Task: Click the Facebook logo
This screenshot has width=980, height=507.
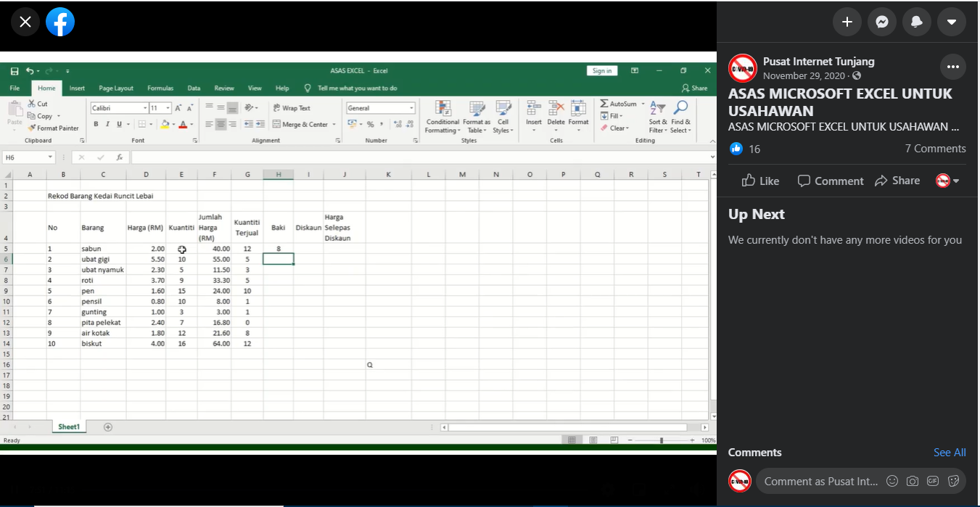Action: tap(60, 22)
